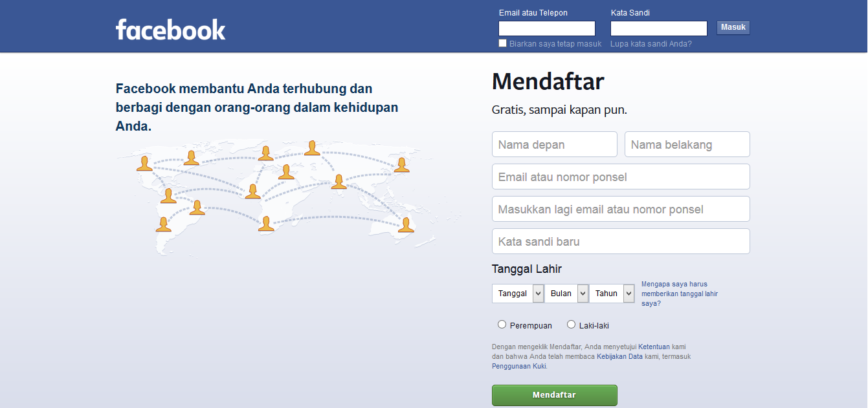The image size is (868, 408).
Task: Focus the Kata Sandi login field
Action: (x=659, y=28)
